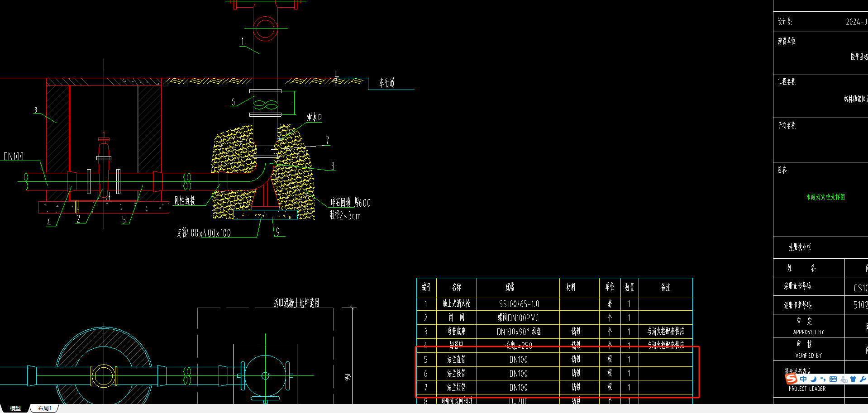Switch to the 布局1 layout tab
Screen dimensions: 868x413
point(44,408)
